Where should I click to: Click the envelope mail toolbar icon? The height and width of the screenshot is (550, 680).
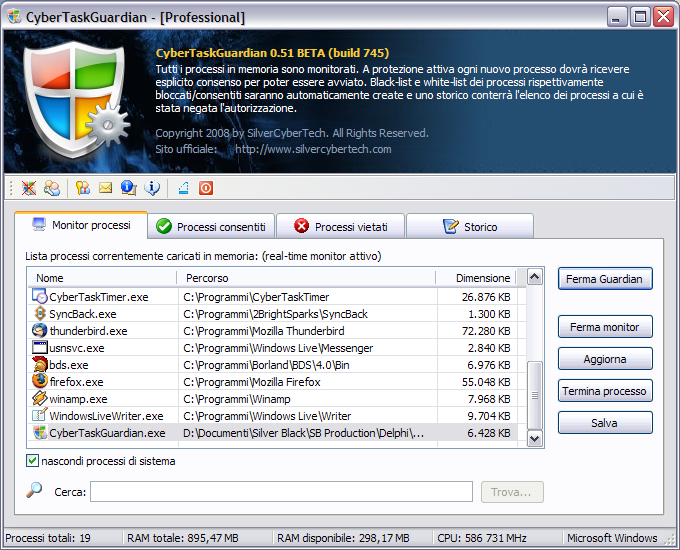pos(105,188)
